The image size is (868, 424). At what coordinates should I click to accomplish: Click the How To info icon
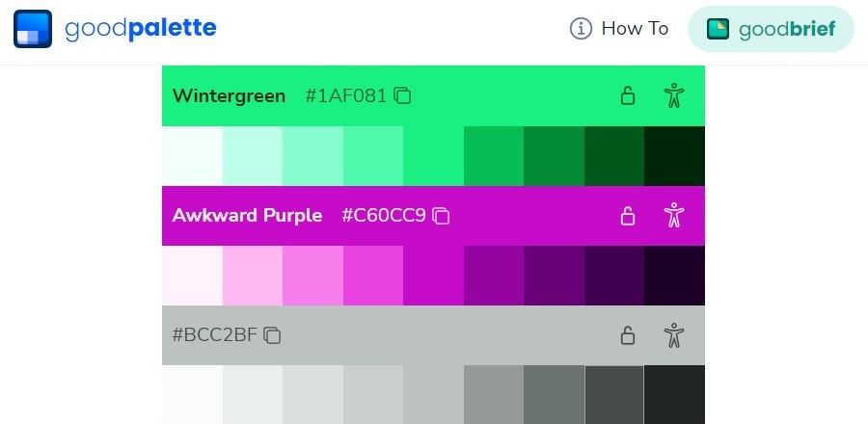tap(581, 28)
